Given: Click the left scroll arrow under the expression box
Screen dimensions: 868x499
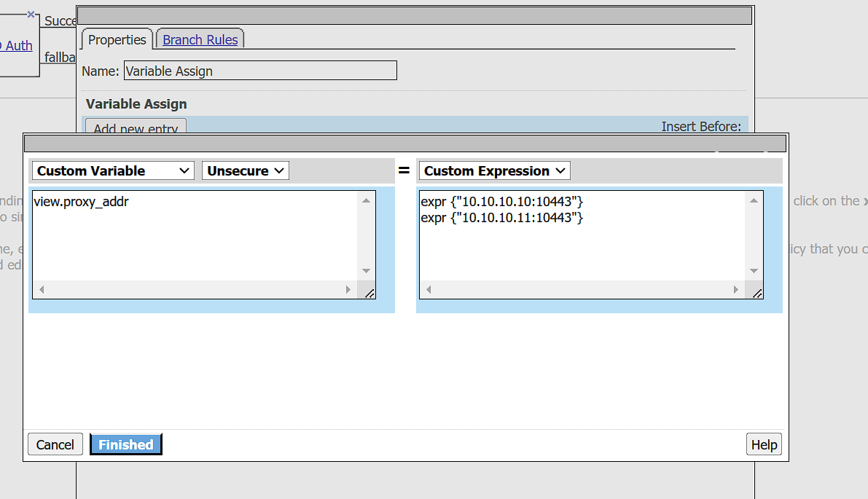Looking at the screenshot, I should 429,289.
